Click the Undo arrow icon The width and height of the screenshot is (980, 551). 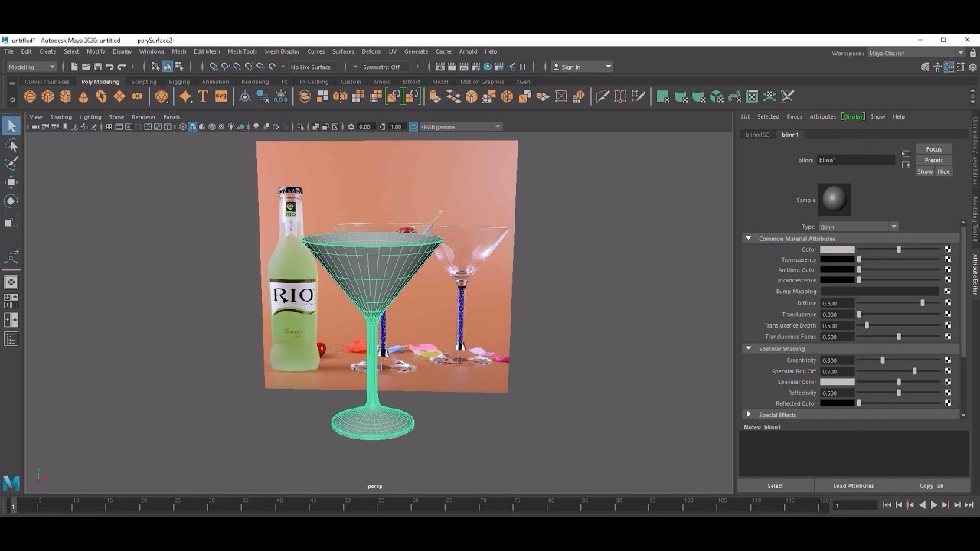tap(109, 67)
